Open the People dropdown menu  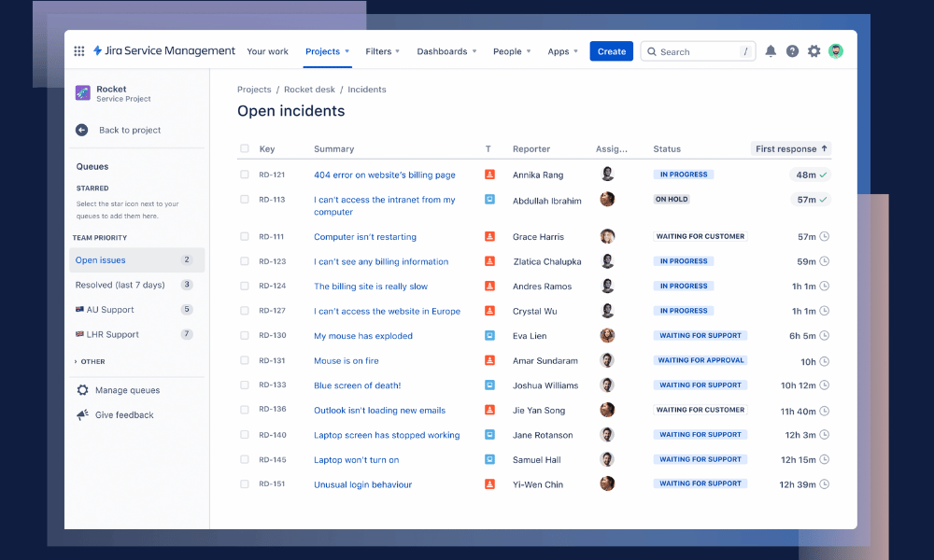(x=512, y=51)
